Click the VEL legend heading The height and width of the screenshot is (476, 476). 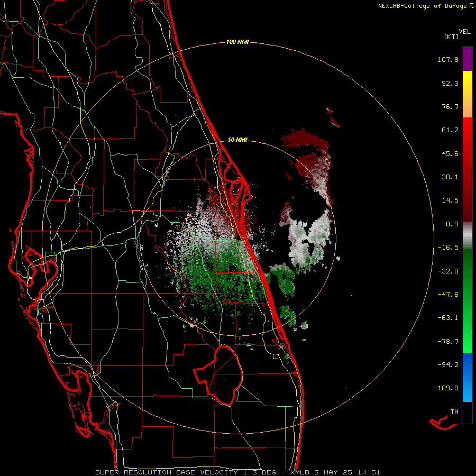pyautogui.click(x=464, y=32)
